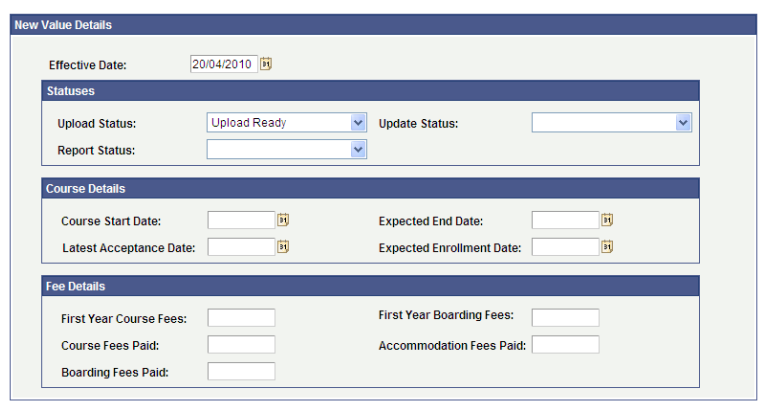Click the Effective Date input field
The image size is (766, 411).
(x=224, y=64)
